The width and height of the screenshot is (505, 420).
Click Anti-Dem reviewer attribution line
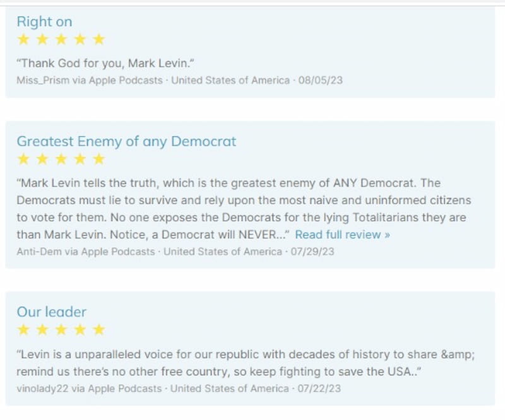pos(175,252)
